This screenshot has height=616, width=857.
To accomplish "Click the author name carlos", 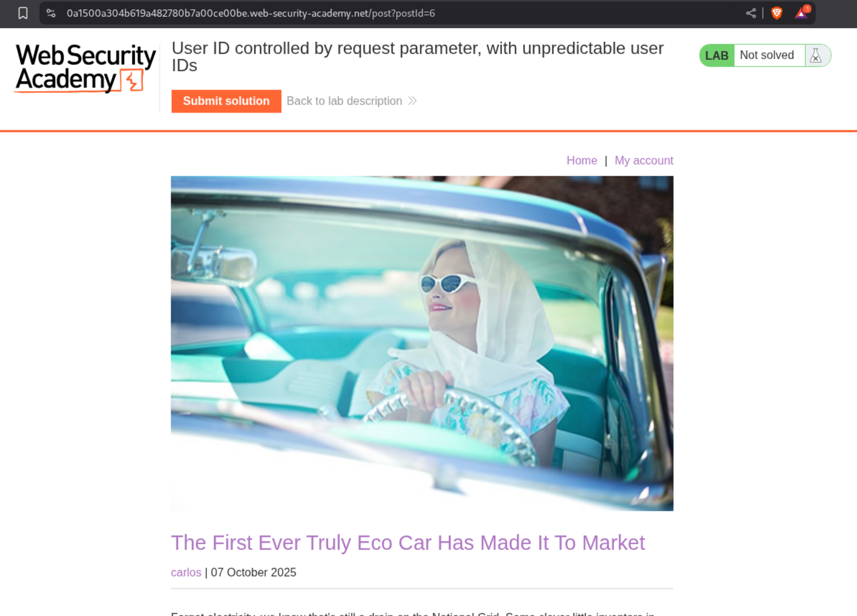I will pyautogui.click(x=186, y=572).
